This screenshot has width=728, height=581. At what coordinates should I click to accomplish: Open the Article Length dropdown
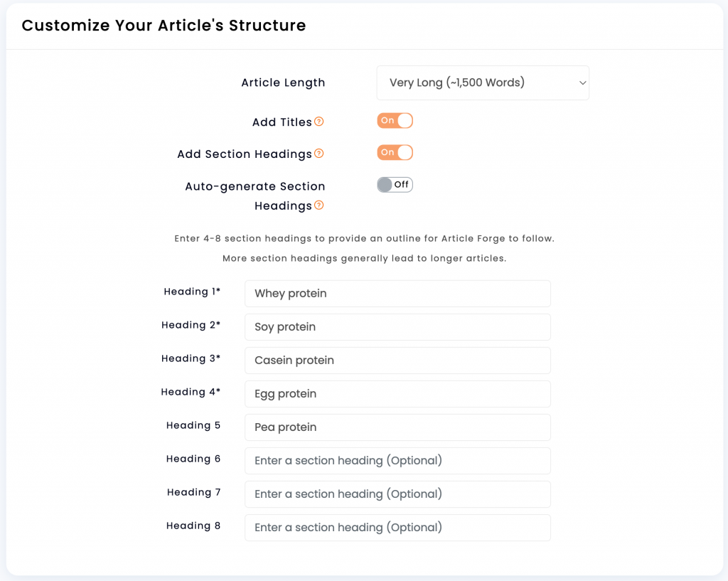[483, 82]
